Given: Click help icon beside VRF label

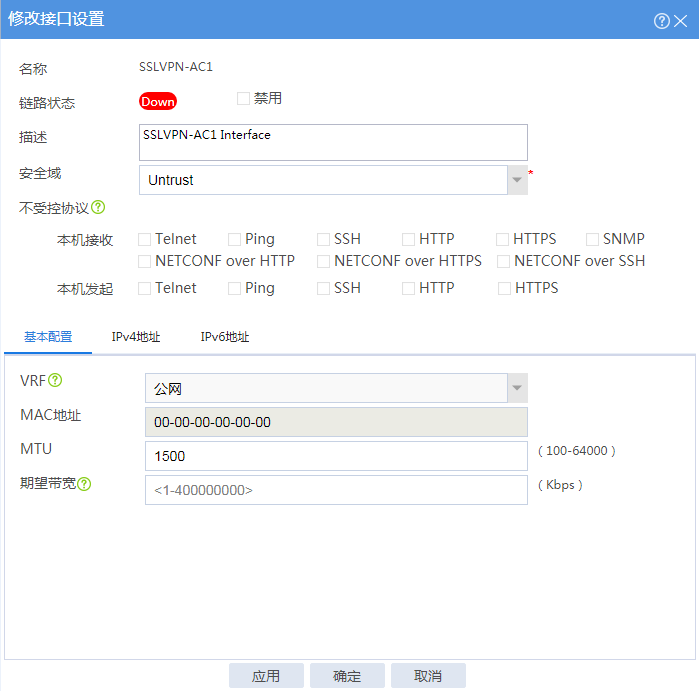Looking at the screenshot, I should coord(55,380).
